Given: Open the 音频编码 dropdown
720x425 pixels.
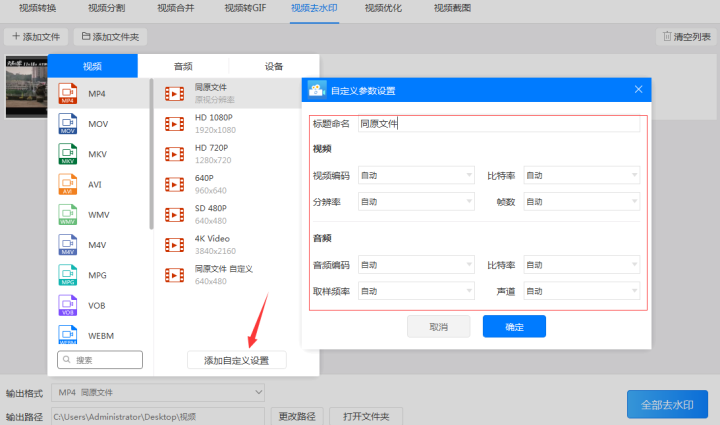Looking at the screenshot, I should click(416, 265).
